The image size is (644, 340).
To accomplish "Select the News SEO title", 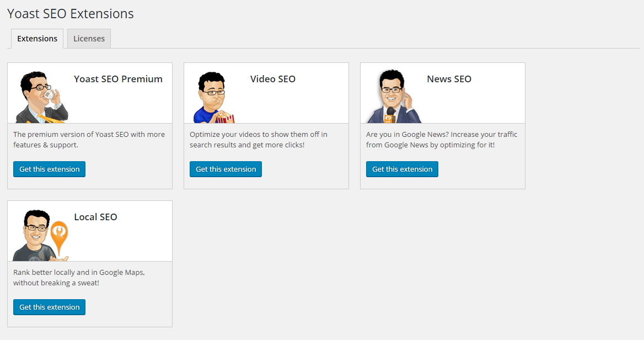I will click(x=449, y=79).
